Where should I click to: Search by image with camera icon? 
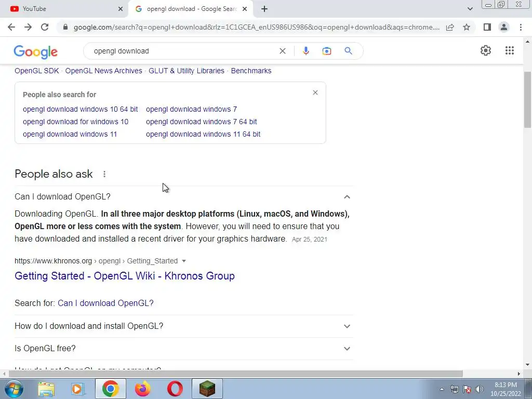click(x=326, y=51)
